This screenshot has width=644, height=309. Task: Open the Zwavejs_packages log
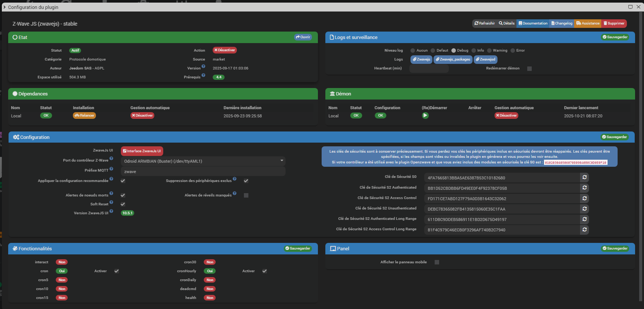(453, 59)
